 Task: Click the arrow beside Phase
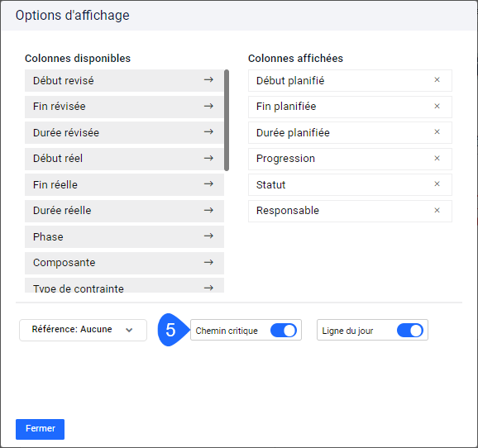208,236
